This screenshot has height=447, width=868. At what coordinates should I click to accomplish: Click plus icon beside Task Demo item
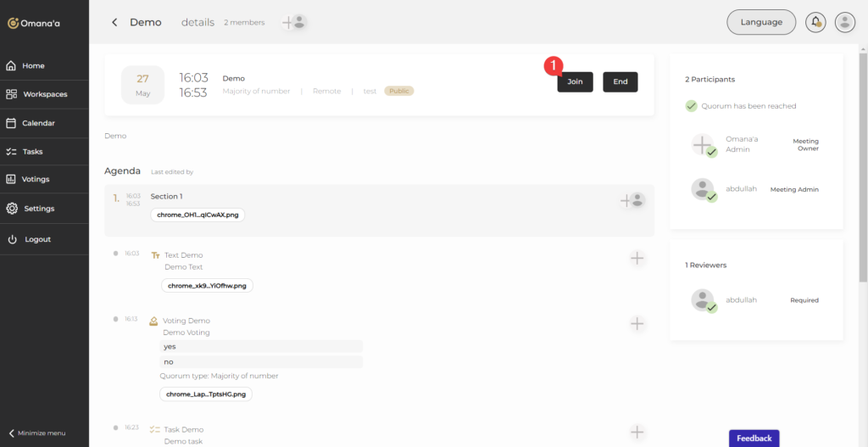637,432
